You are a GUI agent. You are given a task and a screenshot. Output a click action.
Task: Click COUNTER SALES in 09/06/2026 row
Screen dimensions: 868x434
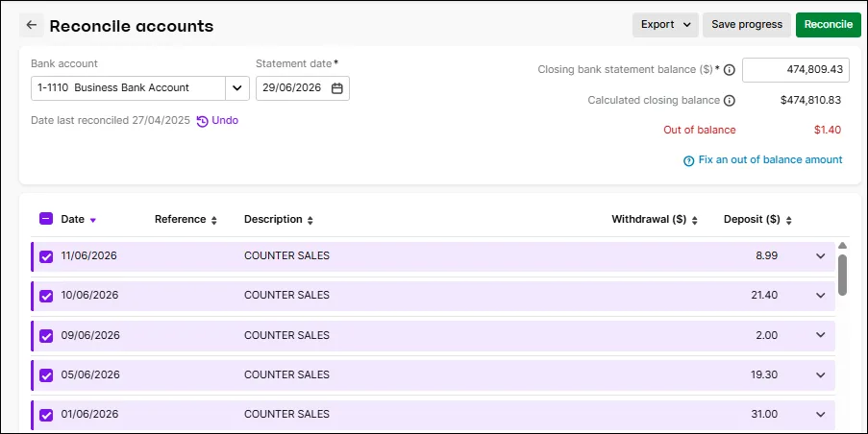point(286,336)
